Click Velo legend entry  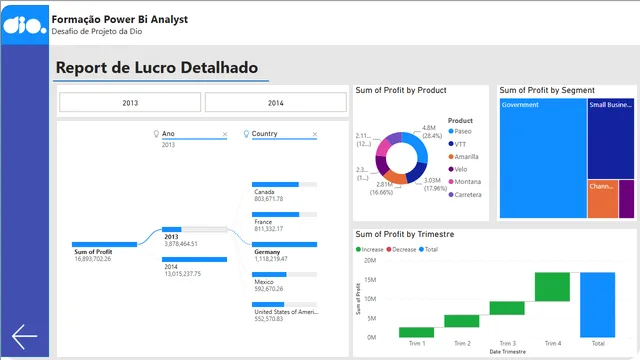pyautogui.click(x=458, y=169)
